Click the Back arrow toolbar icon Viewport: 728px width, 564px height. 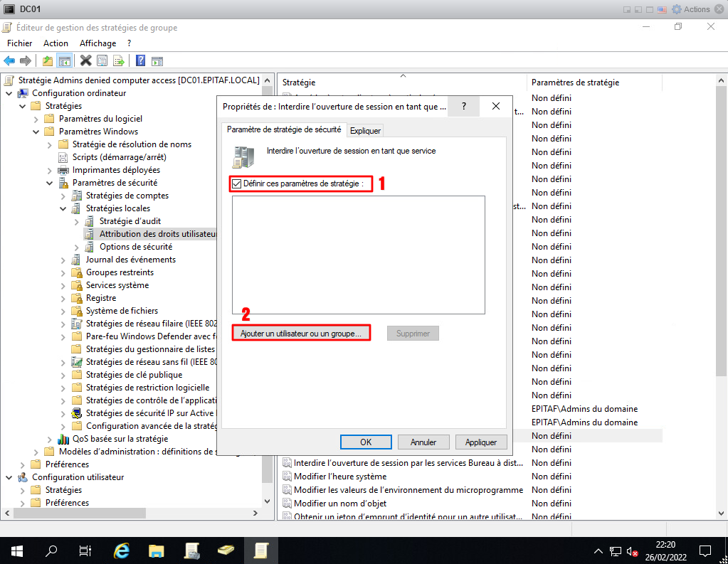pyautogui.click(x=9, y=61)
